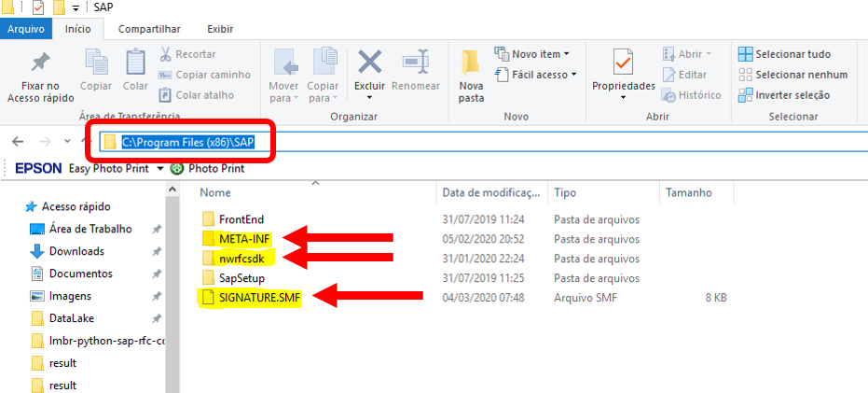Image resolution: width=868 pixels, height=393 pixels.
Task: Open Acesso rápido in navigation pane
Action: tap(69, 206)
